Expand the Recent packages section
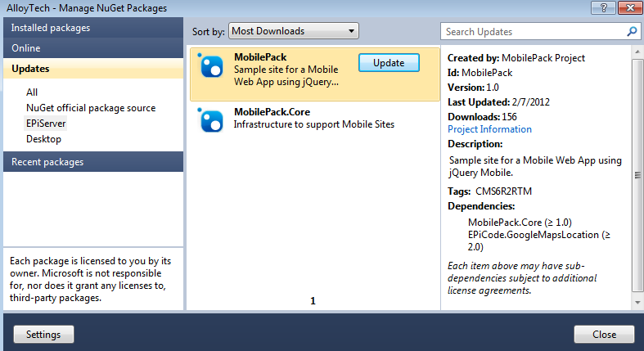 92,162
